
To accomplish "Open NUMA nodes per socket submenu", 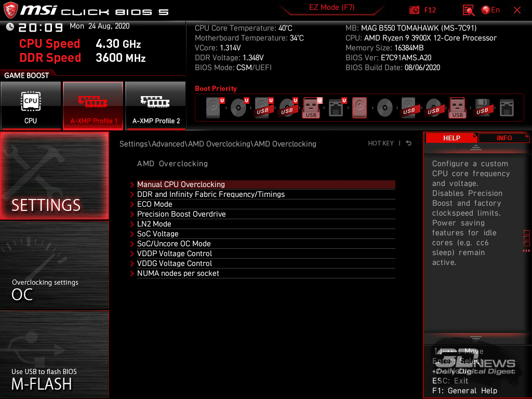I will [266, 273].
